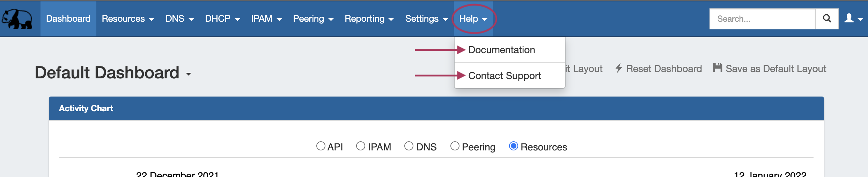Expand the DHCP navigation dropdown
Image resolution: width=868 pixels, height=177 pixels.
(x=222, y=19)
